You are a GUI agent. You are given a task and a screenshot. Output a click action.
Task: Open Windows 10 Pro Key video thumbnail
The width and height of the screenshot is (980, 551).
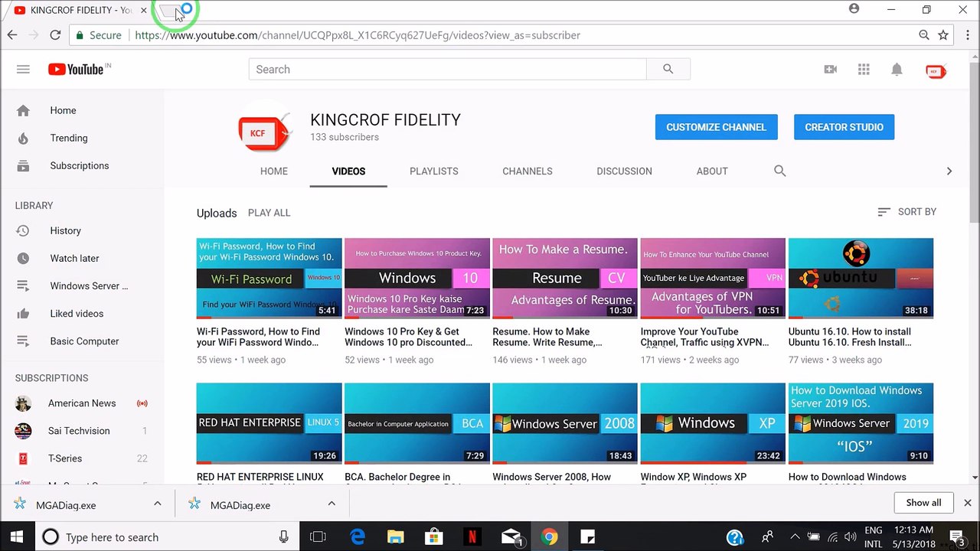pyautogui.click(x=416, y=278)
